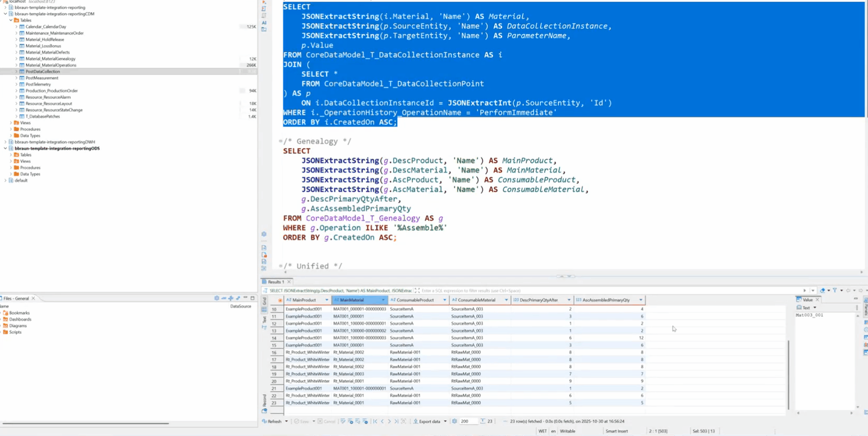Collapse the bbraun-template-integration-reportingODS database
Image resolution: width=868 pixels, height=436 pixels.
pos(5,148)
